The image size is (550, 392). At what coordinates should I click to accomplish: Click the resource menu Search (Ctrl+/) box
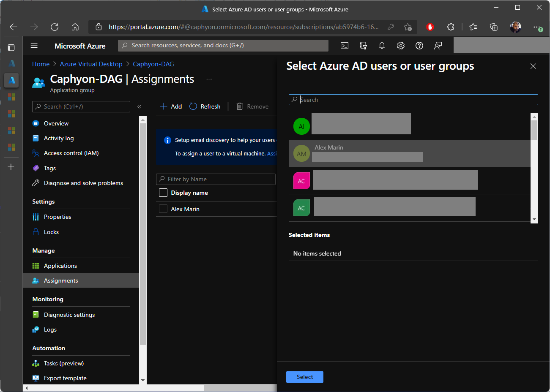pyautogui.click(x=81, y=106)
